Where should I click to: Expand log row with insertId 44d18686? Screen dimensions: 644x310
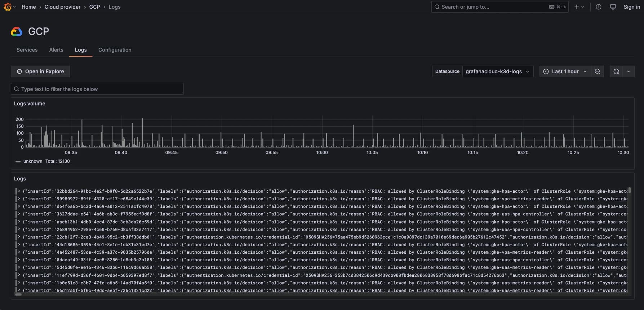(x=19, y=245)
